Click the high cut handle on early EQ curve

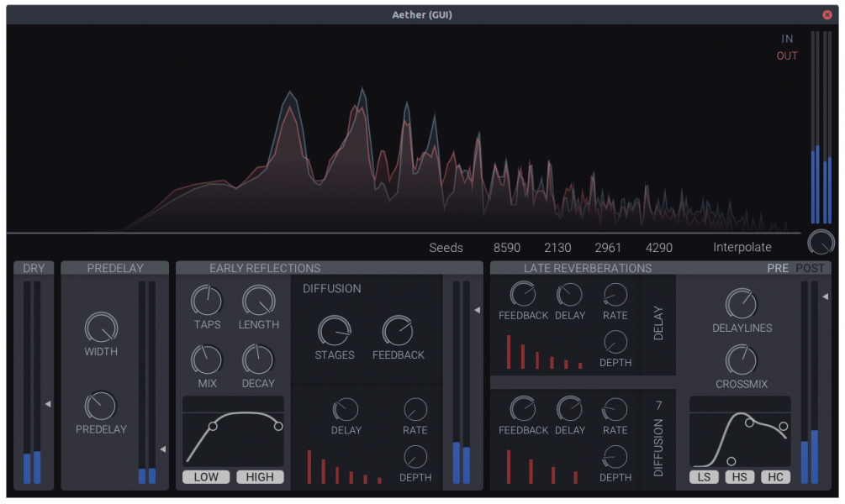278,427
